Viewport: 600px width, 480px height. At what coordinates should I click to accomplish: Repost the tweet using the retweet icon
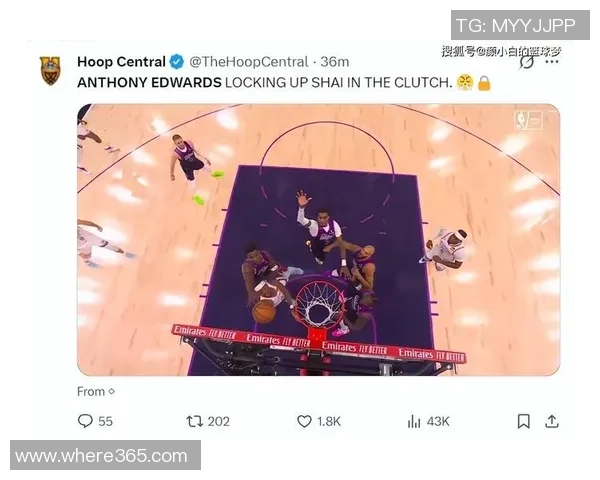(194, 421)
